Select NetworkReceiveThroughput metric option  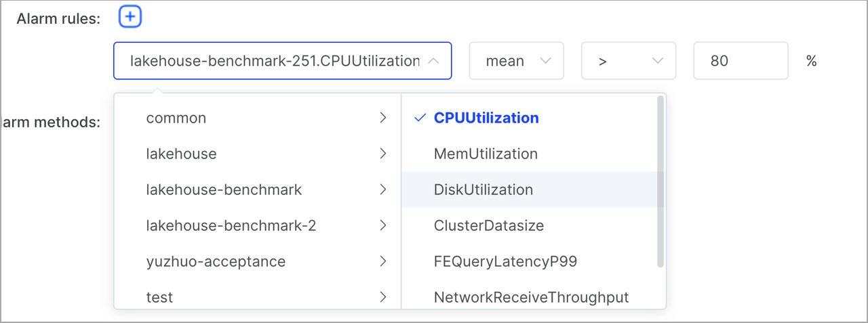point(531,297)
